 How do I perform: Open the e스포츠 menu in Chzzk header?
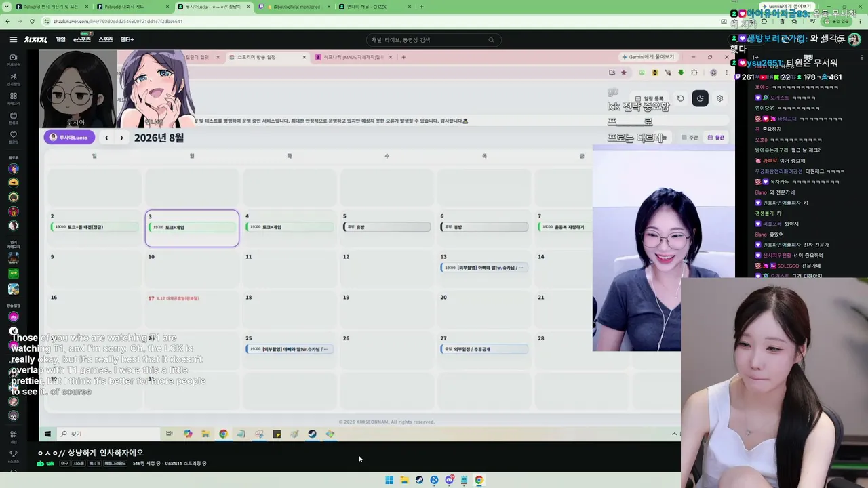tap(82, 40)
